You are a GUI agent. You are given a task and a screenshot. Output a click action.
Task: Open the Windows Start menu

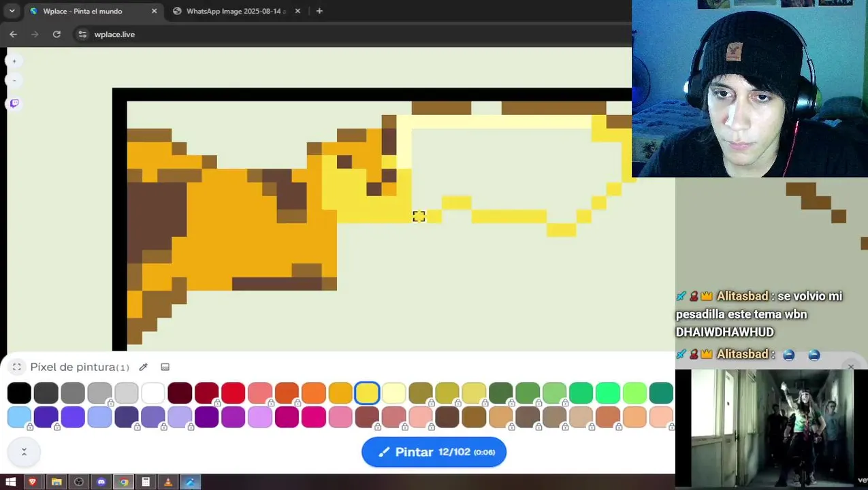coord(10,482)
